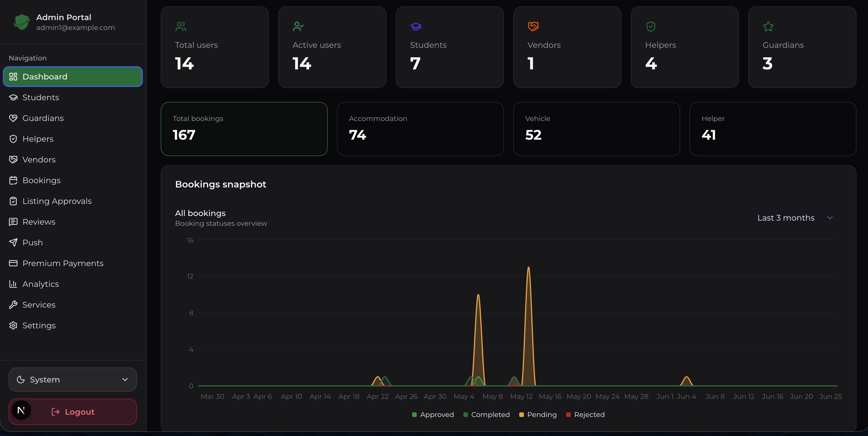868x436 pixels.
Task: Select the Total bookings card
Action: tap(244, 129)
